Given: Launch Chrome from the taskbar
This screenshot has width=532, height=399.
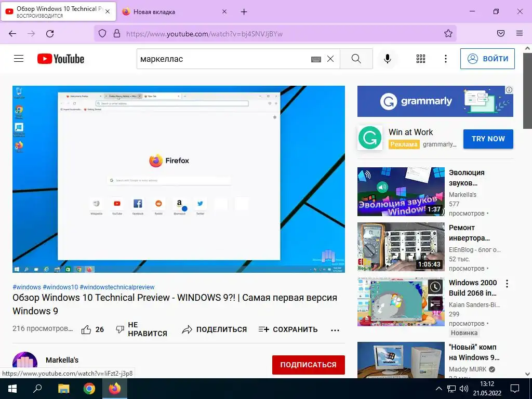Looking at the screenshot, I should 89,389.
